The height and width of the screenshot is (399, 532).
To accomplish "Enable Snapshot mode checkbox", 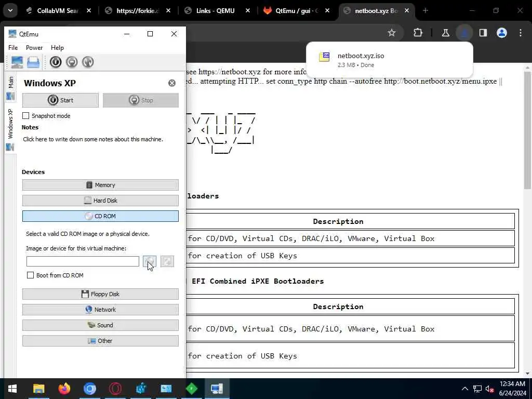I will 26,116.
